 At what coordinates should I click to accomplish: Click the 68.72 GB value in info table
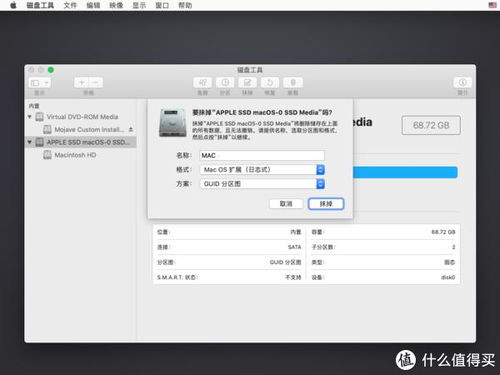443,232
